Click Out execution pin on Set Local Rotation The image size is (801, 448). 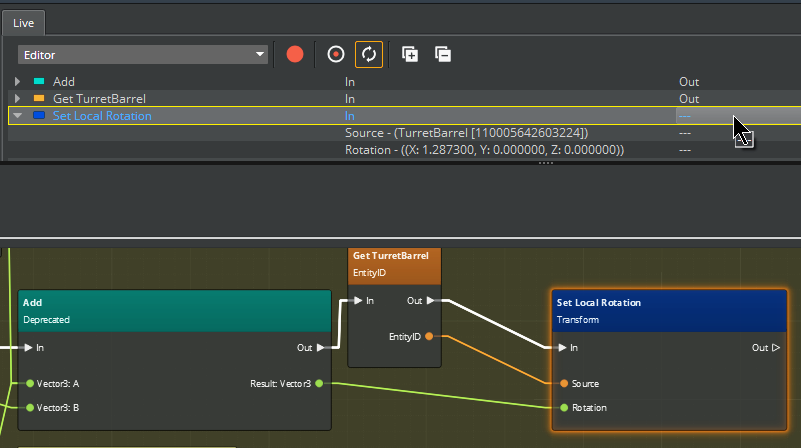[775, 348]
